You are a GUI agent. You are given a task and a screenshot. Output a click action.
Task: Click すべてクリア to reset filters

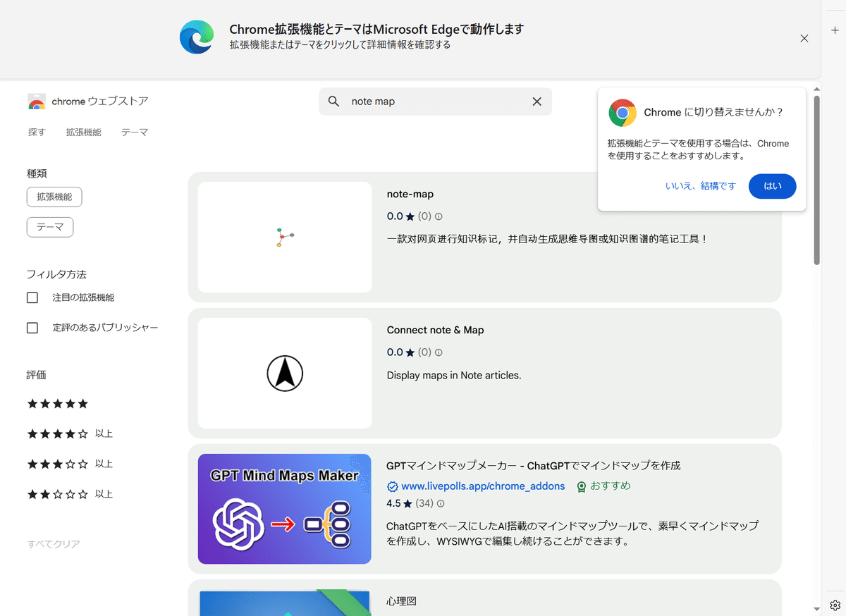(x=53, y=543)
